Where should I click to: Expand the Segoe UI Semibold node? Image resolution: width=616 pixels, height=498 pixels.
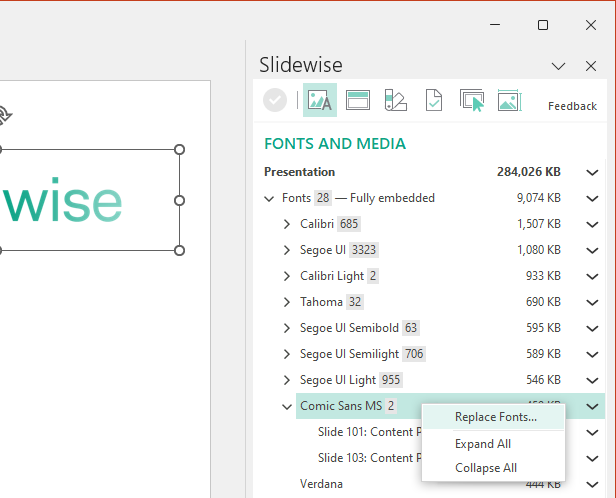(287, 328)
